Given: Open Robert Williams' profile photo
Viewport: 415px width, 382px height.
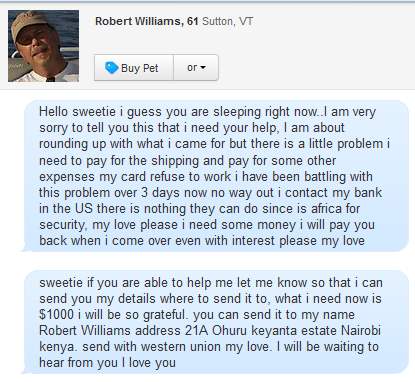Looking at the screenshot, I should pos(44,46).
